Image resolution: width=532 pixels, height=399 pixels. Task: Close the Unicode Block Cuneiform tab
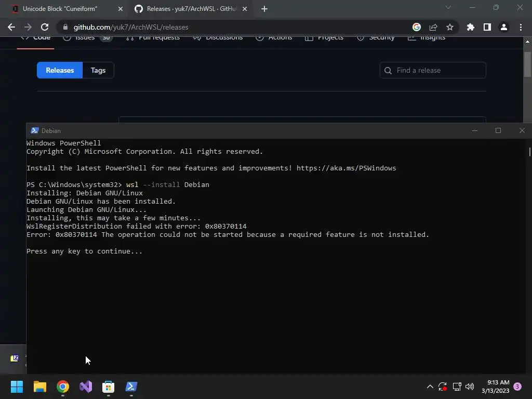click(x=120, y=9)
